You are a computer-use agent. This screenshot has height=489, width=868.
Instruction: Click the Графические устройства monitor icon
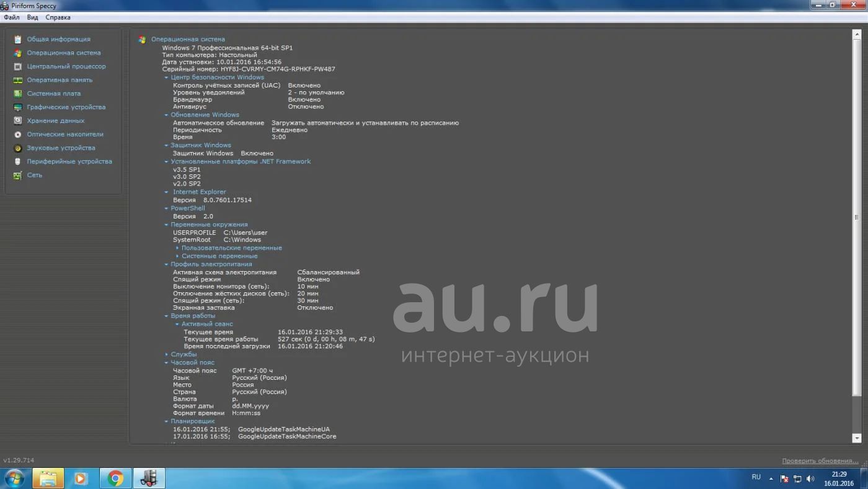click(x=18, y=107)
